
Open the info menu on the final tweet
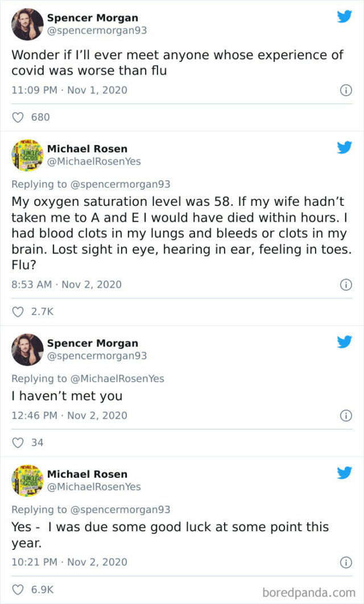(346, 563)
